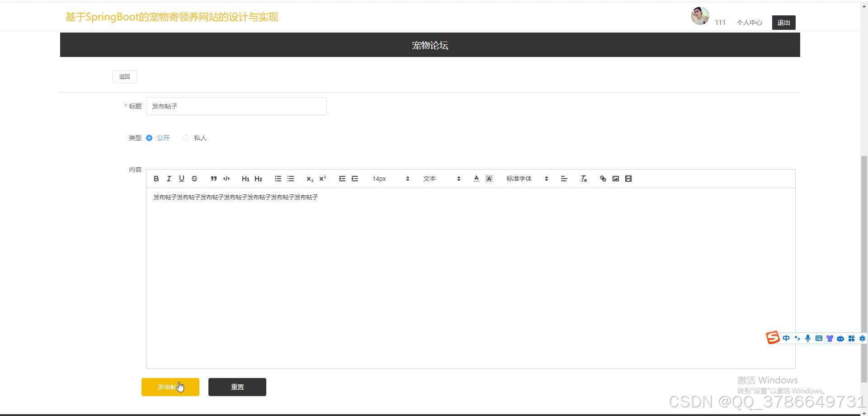
Task: Open the 标准字体 font family dropdown
Action: coord(527,179)
